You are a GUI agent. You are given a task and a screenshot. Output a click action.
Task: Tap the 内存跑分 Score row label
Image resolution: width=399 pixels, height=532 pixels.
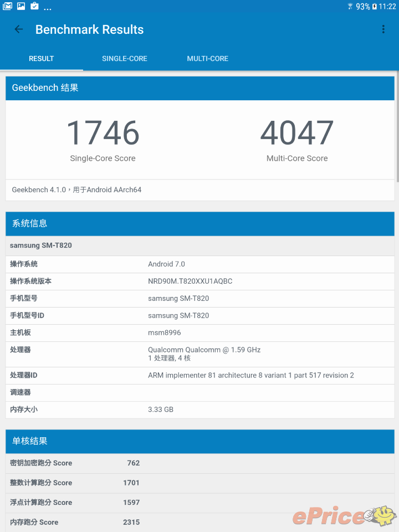point(34,522)
